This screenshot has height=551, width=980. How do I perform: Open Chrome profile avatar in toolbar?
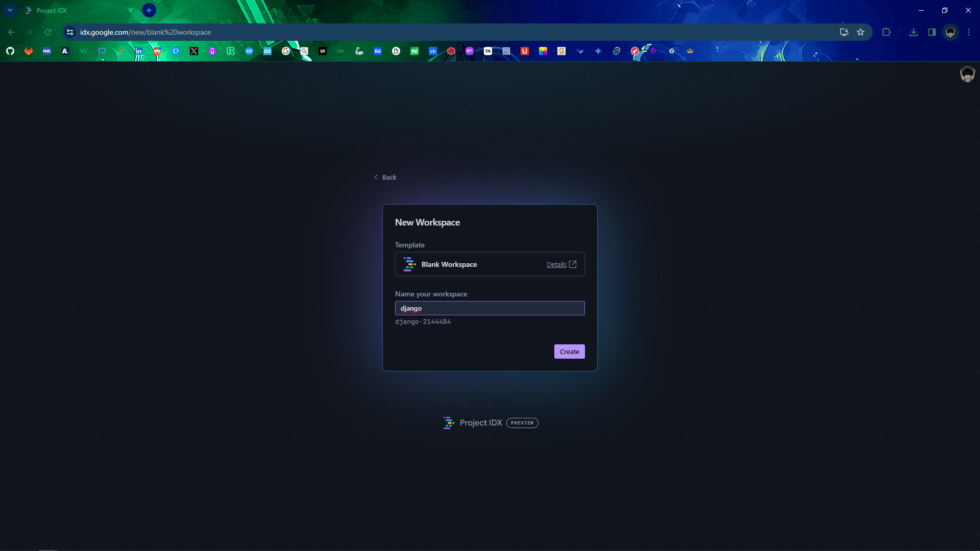(950, 32)
